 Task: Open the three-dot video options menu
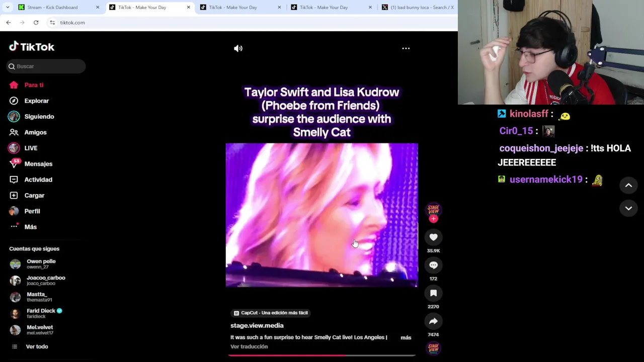coord(406,48)
